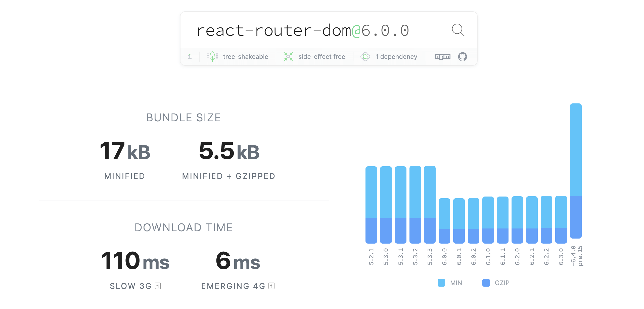Click the '1 dependency' label
Viewport: 644px width, 309px height.
396,57
